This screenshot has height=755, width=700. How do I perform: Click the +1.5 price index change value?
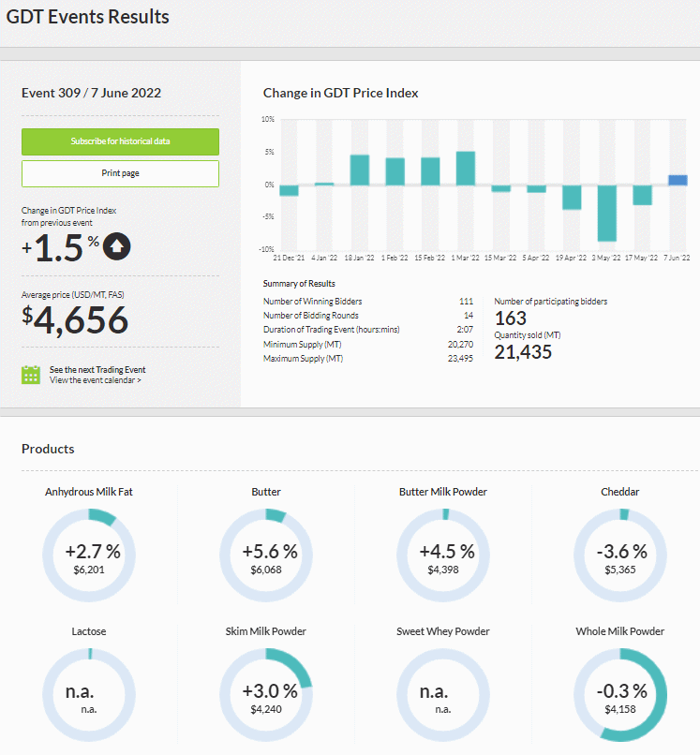[x=60, y=248]
